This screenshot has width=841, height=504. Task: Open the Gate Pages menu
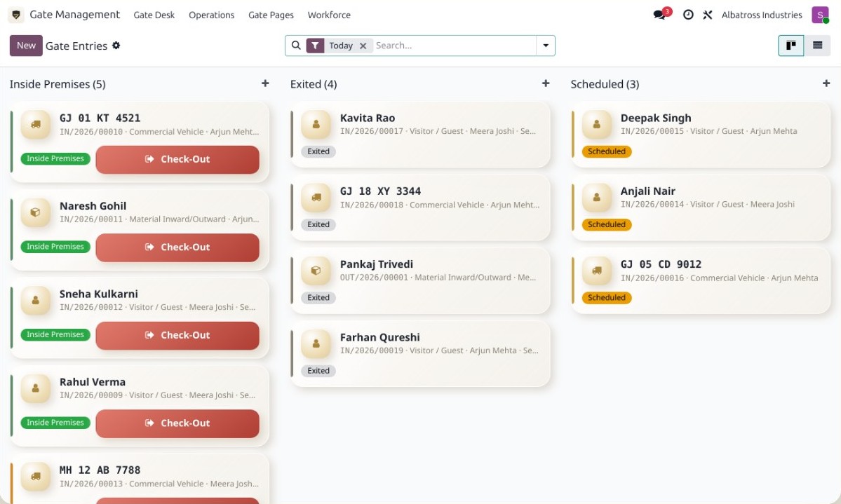271,15
